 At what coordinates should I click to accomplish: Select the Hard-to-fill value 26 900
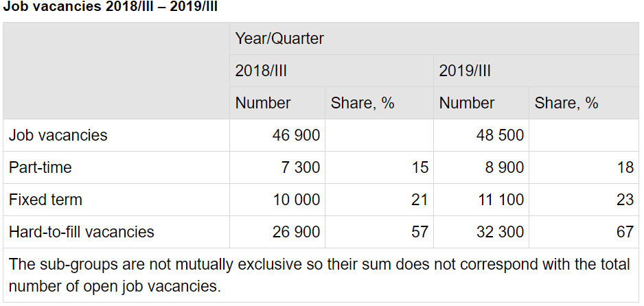click(x=296, y=232)
